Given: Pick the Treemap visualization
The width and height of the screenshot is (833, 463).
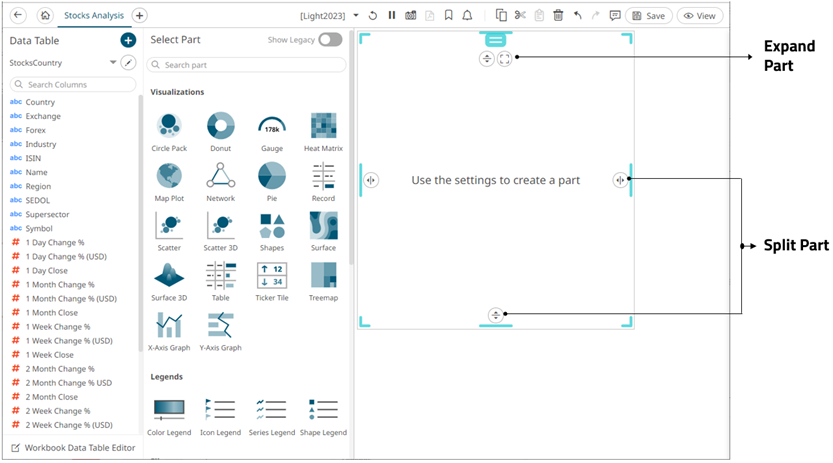Looking at the screenshot, I should tap(323, 281).
